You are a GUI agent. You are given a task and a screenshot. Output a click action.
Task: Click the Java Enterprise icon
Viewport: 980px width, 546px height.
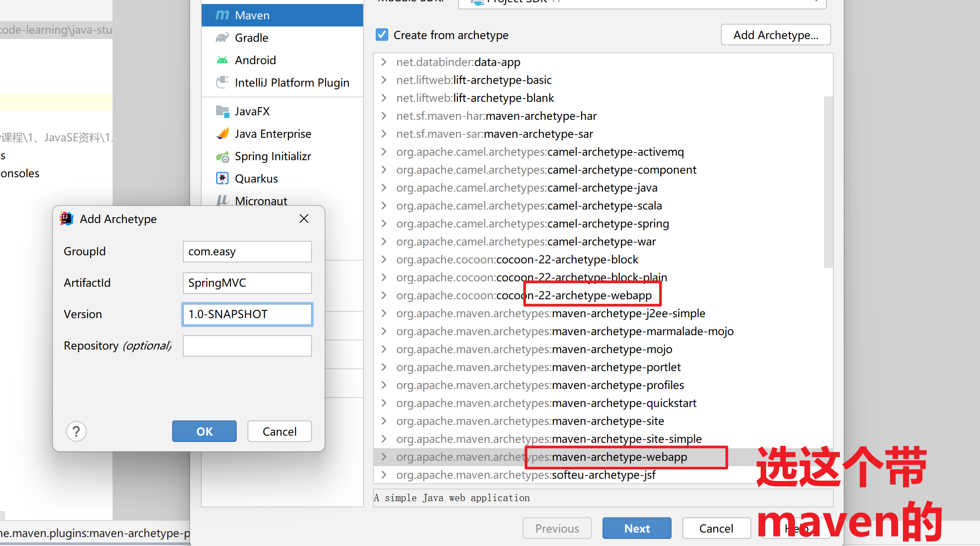click(222, 134)
